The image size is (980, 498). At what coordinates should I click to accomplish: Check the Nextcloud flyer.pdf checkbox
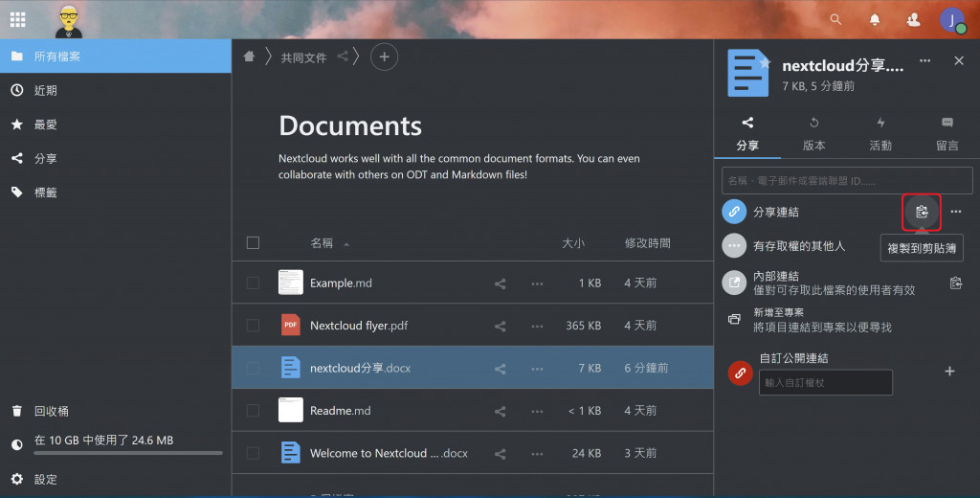click(253, 326)
